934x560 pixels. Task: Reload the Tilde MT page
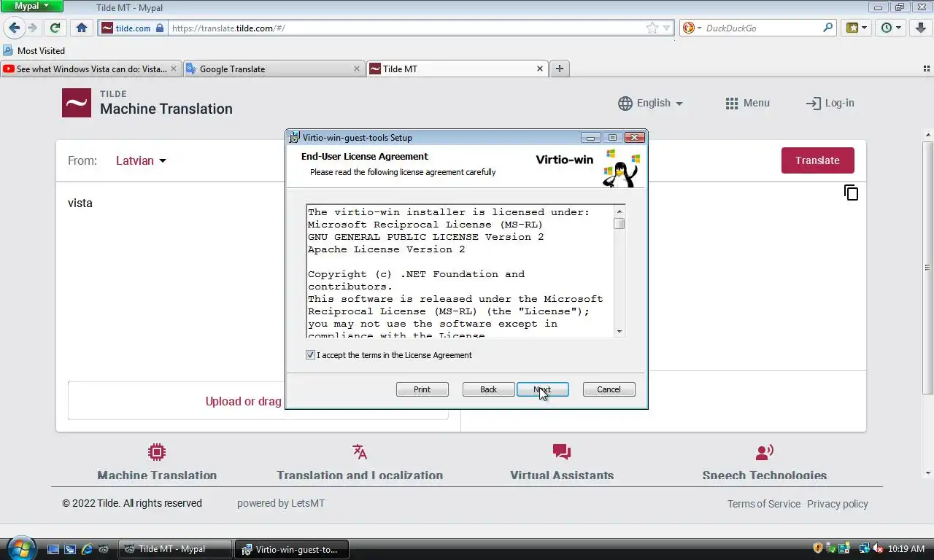point(55,28)
